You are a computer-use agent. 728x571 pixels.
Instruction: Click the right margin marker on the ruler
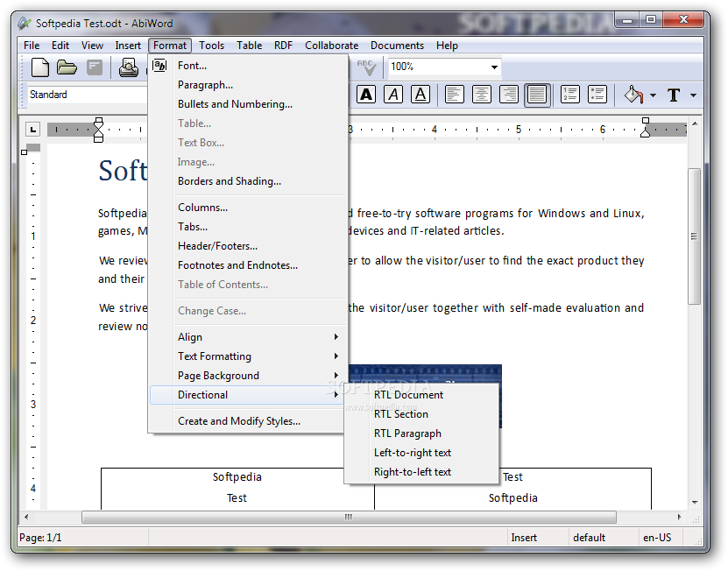645,128
